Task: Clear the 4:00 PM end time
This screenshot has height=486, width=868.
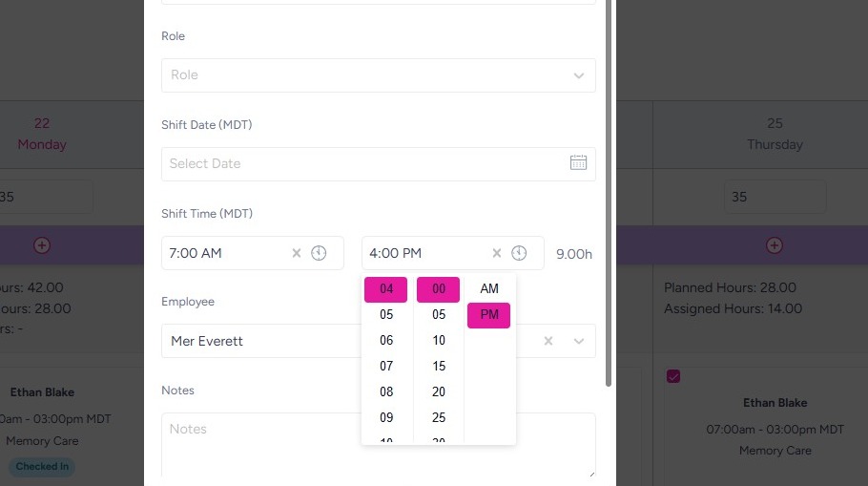Action: [497, 253]
